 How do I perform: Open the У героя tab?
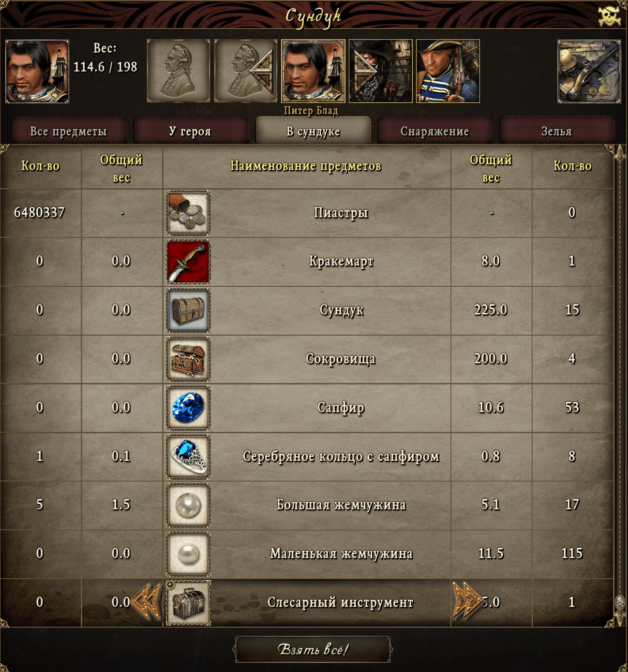pyautogui.click(x=190, y=131)
